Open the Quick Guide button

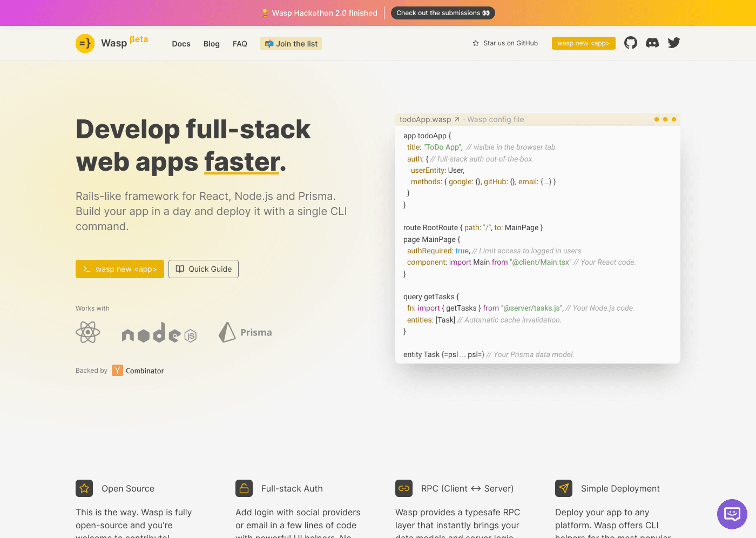point(204,269)
